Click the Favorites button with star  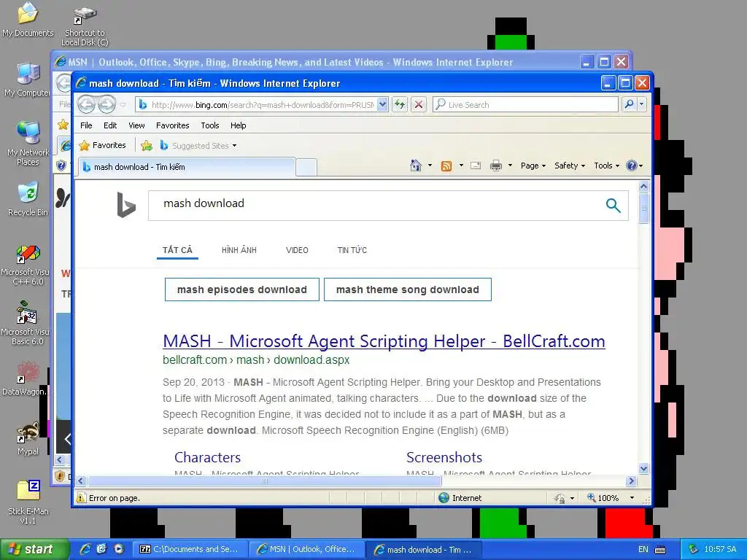click(x=103, y=145)
